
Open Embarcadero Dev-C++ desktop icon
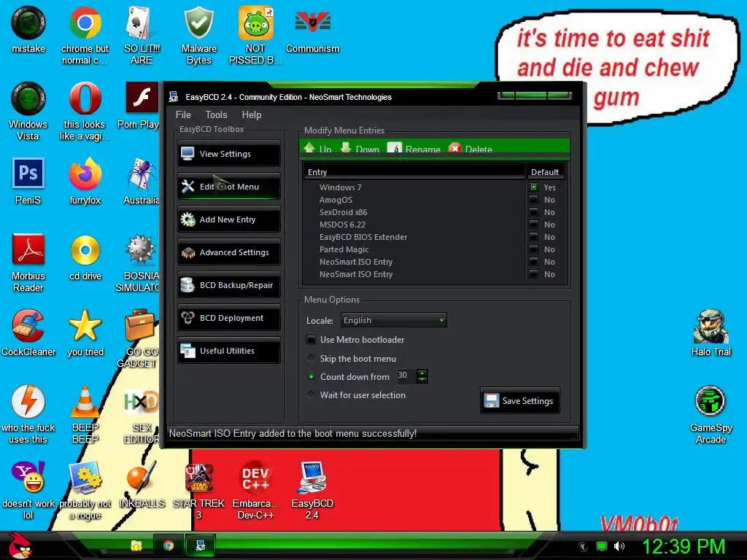(x=255, y=491)
